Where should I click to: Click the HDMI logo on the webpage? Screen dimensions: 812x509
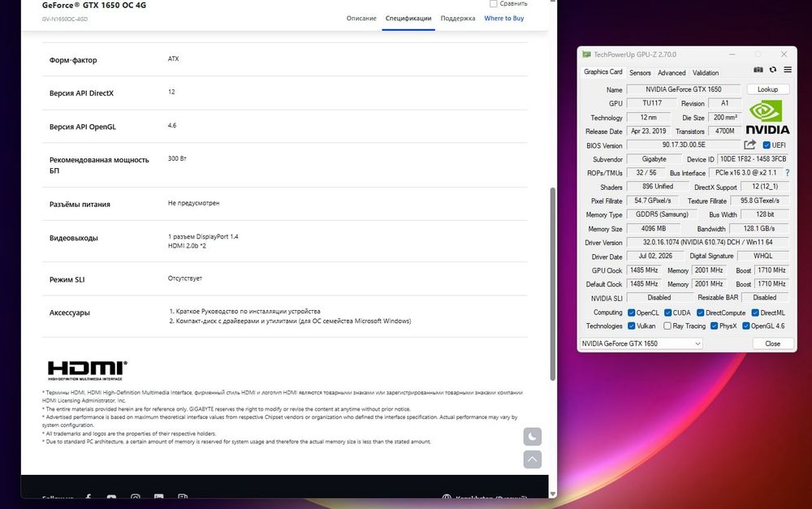tap(88, 370)
